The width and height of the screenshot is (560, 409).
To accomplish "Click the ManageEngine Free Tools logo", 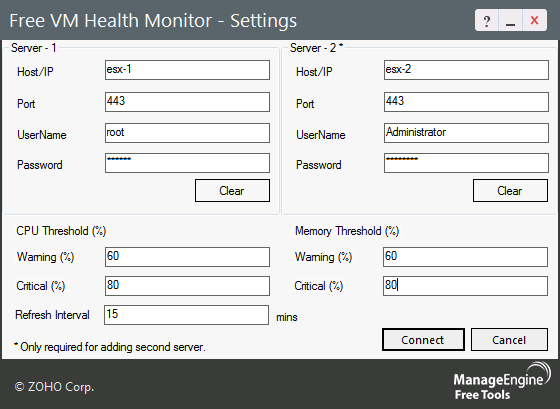I will coord(502,381).
